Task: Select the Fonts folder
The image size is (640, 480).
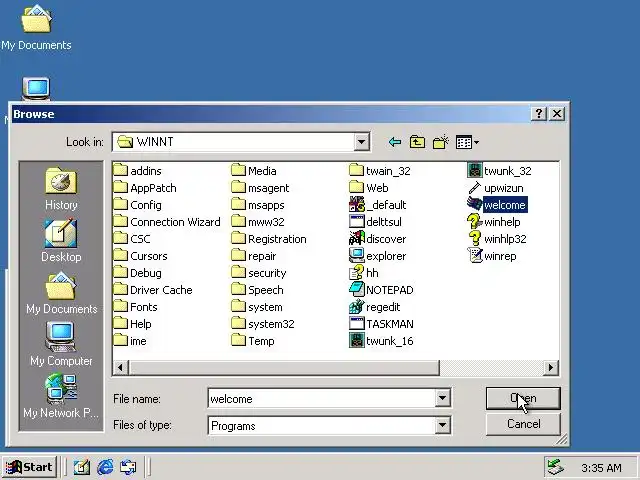Action: pyautogui.click(x=136, y=307)
